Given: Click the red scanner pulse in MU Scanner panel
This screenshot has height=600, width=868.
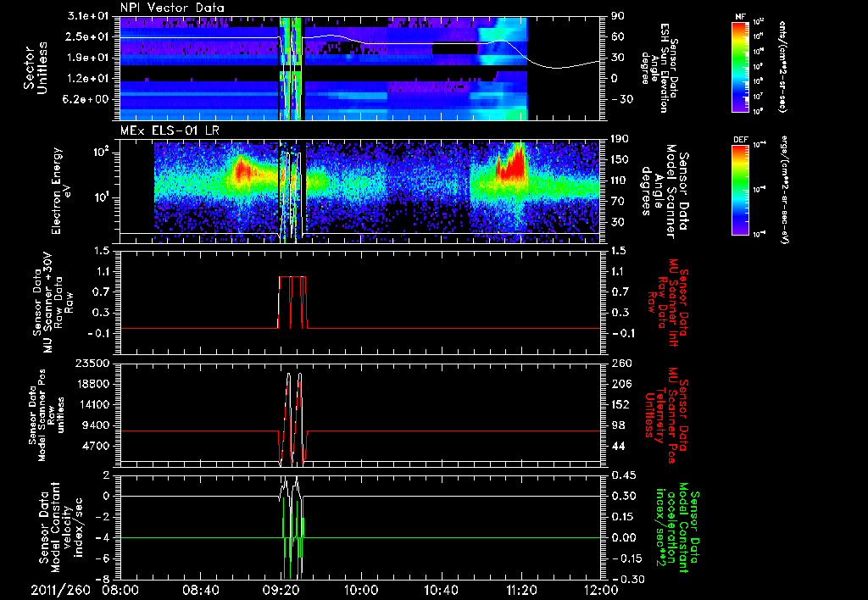Looking at the screenshot, I should pos(292,303).
